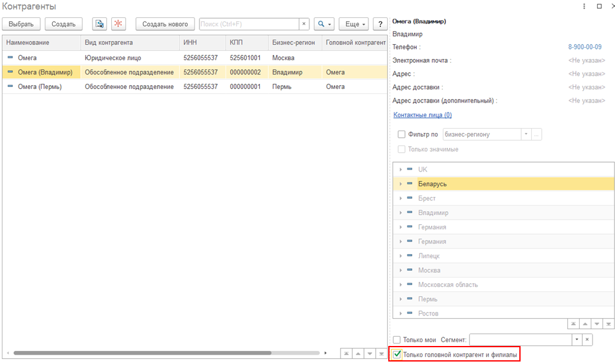Toggle the Только мои checkbox
This screenshot has width=615, height=364.
click(x=397, y=340)
